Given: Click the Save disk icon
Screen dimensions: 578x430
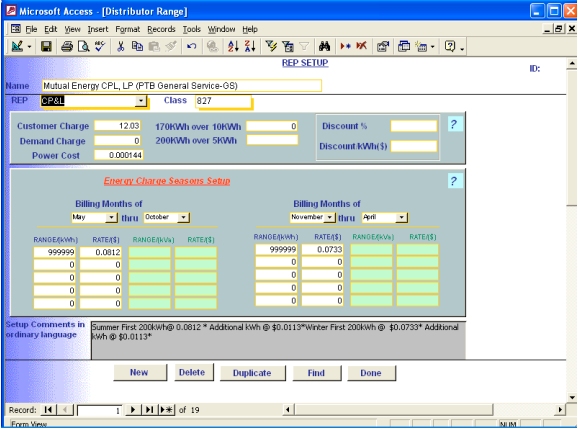Looking at the screenshot, I should click(46, 46).
